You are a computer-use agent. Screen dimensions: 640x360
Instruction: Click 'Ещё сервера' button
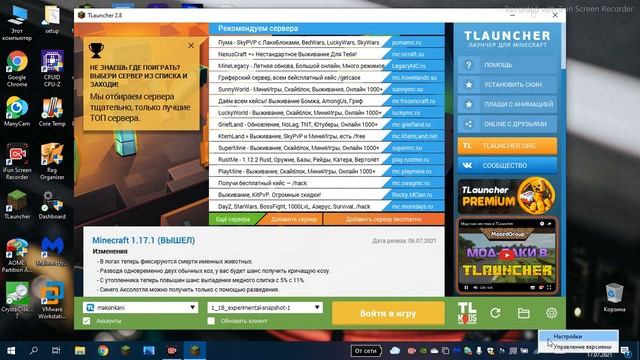click(x=233, y=219)
